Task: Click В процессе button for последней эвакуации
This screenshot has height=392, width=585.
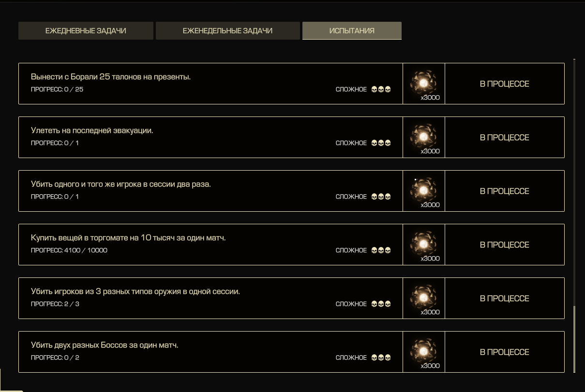Action: click(504, 137)
